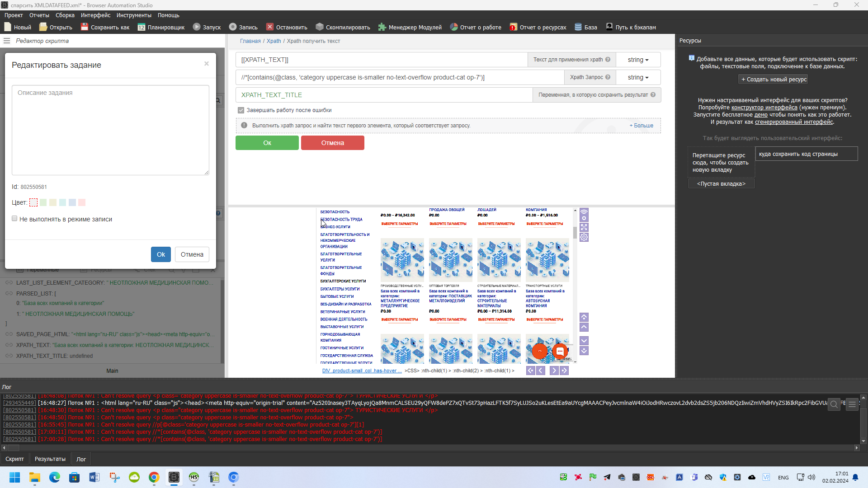Uncheck Завершать работу после ошибки

[x=241, y=110]
